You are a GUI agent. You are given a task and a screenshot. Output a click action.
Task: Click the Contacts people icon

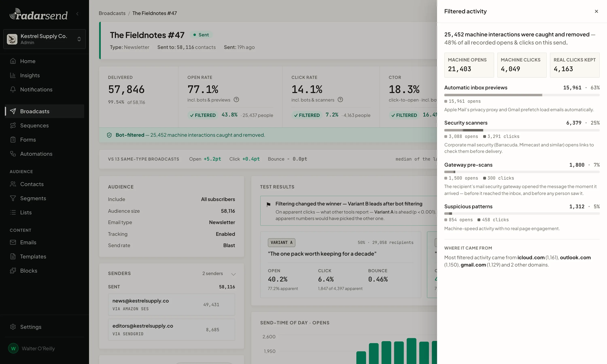13,184
